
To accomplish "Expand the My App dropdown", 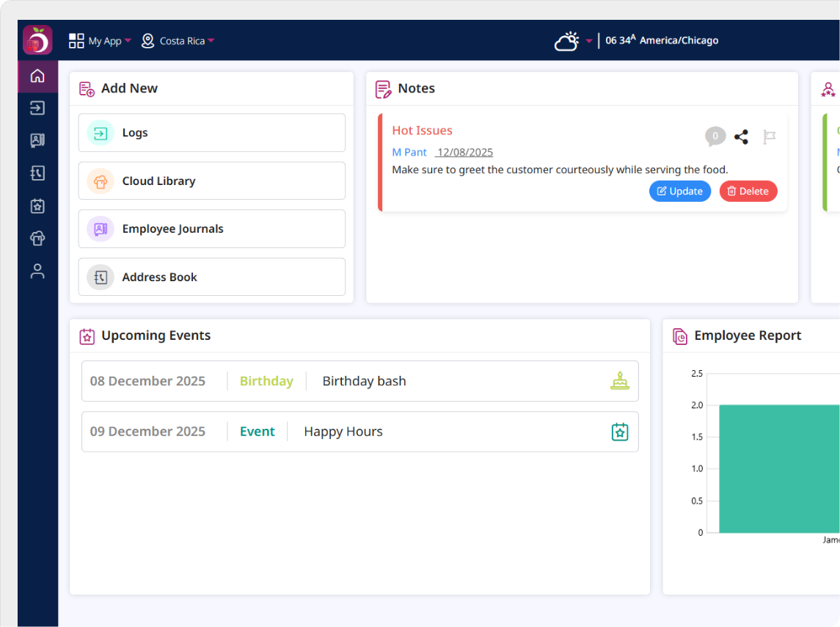I will 101,41.
